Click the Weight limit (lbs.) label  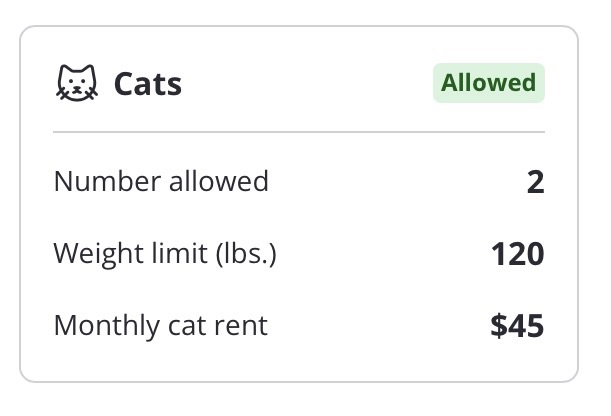point(165,253)
